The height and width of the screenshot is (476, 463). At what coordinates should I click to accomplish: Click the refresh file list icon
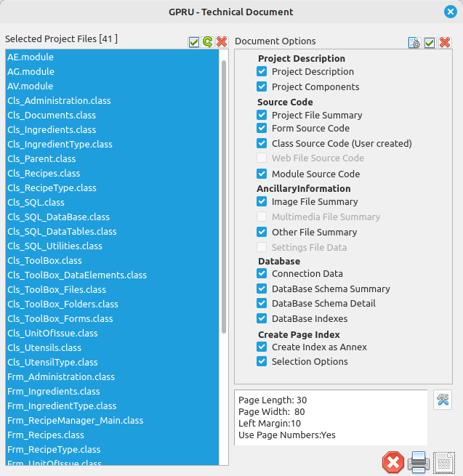click(207, 43)
